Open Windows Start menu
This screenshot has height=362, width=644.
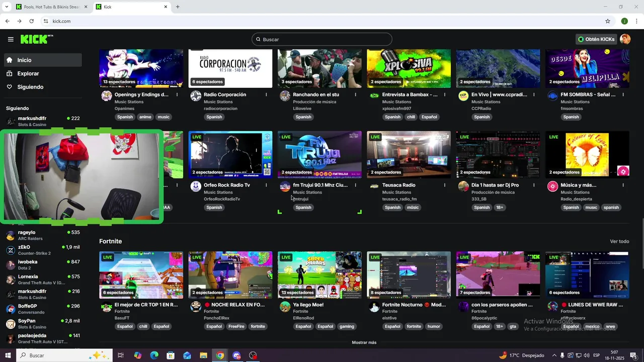(x=8, y=355)
